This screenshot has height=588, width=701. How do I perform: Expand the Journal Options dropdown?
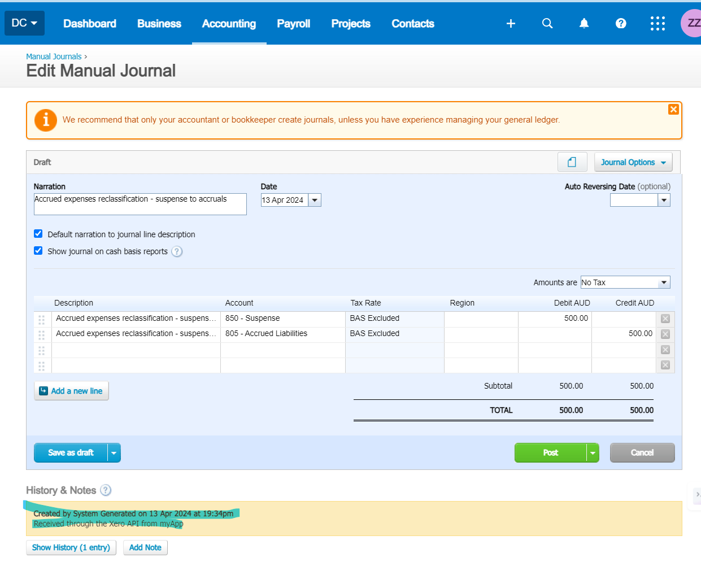coord(633,162)
